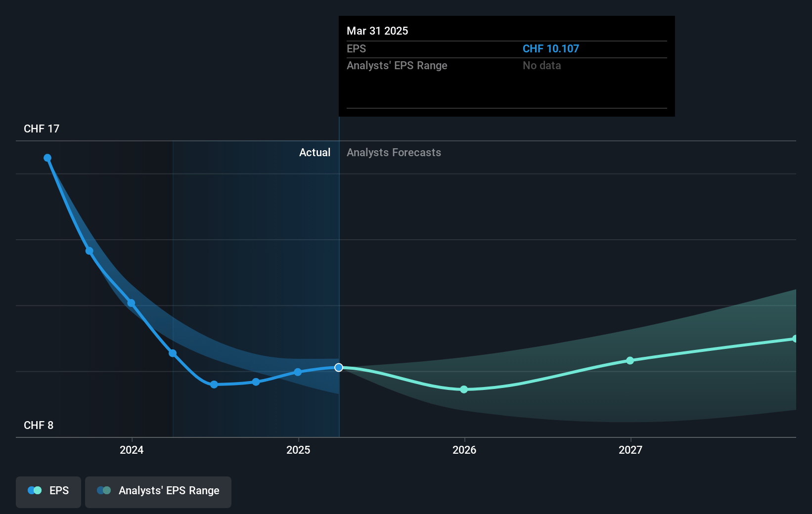Toggle the EPS legend series
Image resolution: width=812 pixels, height=514 pixels.
[48, 492]
